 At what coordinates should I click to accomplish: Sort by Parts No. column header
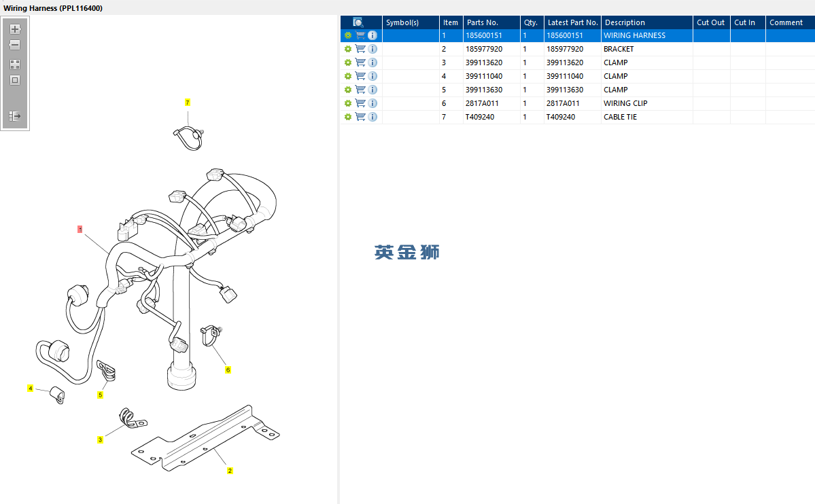[491, 22]
